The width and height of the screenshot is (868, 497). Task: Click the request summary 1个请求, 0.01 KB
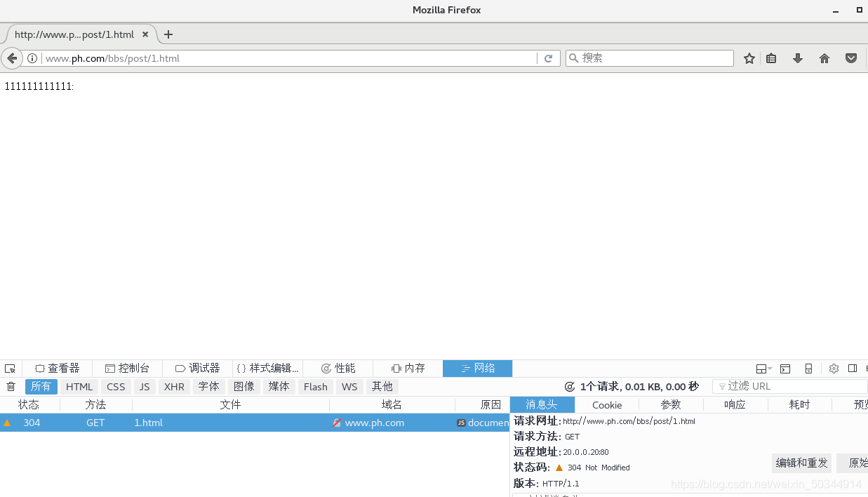pyautogui.click(x=639, y=387)
